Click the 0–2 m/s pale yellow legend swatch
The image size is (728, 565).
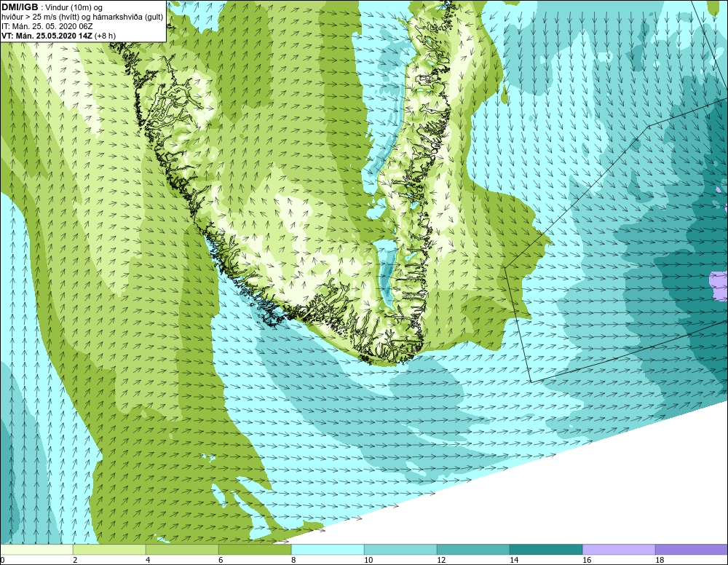(36, 550)
